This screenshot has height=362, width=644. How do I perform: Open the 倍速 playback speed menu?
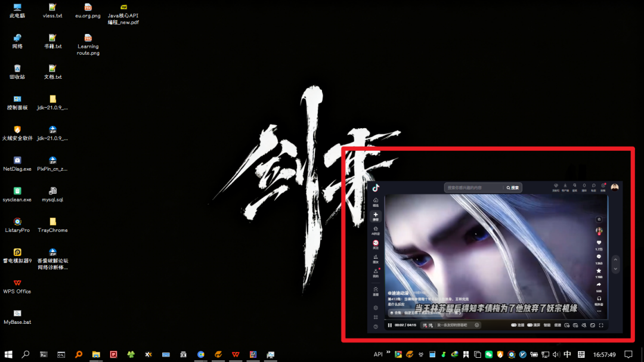(558, 325)
